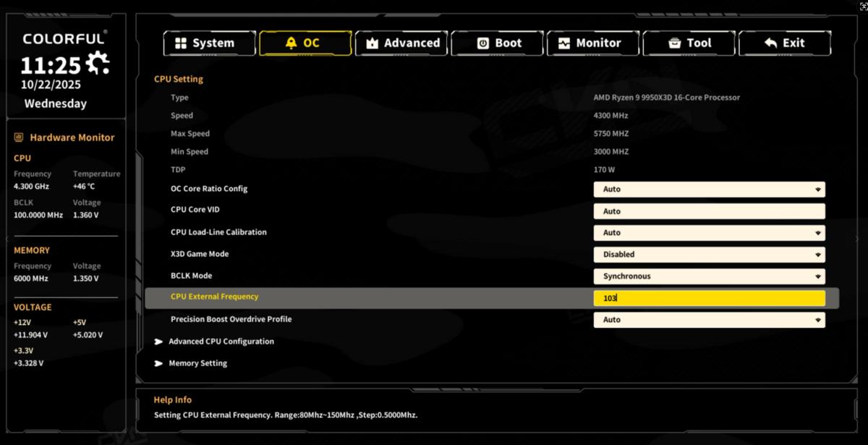The width and height of the screenshot is (868, 445).
Task: Click the System tab grid icon
Action: point(181,43)
